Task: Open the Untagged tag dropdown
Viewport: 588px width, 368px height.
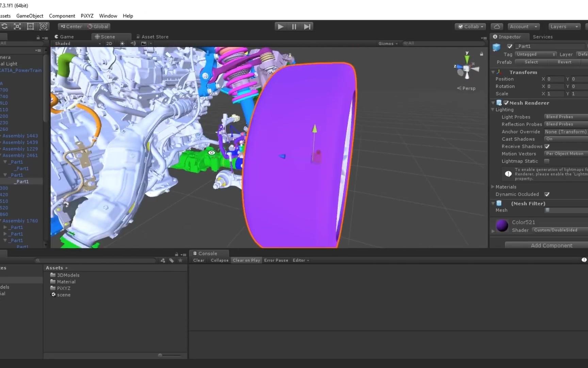Action: (x=535, y=54)
